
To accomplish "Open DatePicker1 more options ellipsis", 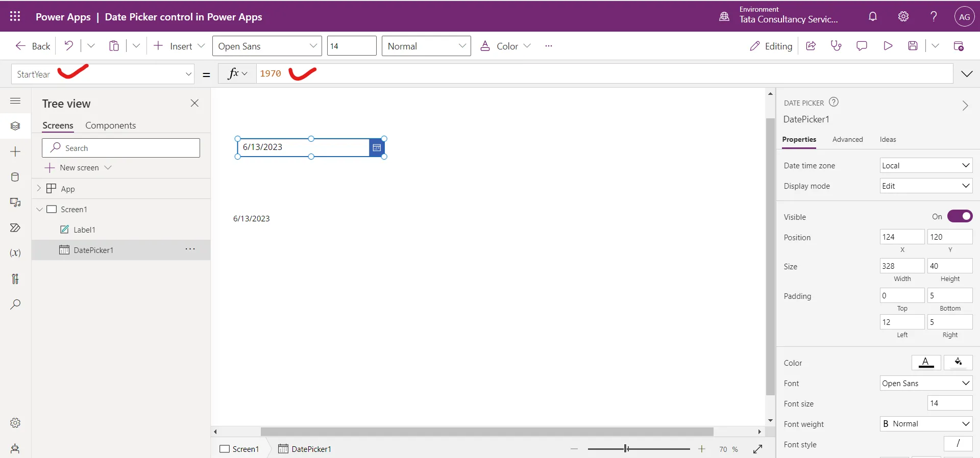I will (190, 249).
